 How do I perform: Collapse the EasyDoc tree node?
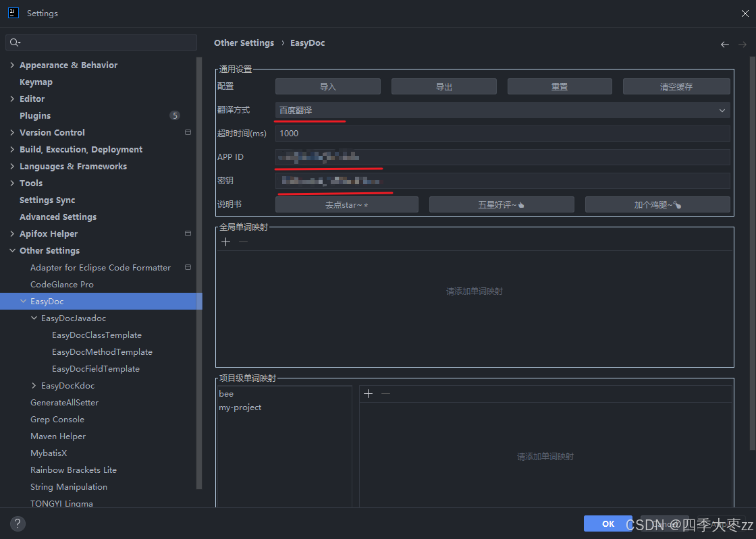coord(23,301)
